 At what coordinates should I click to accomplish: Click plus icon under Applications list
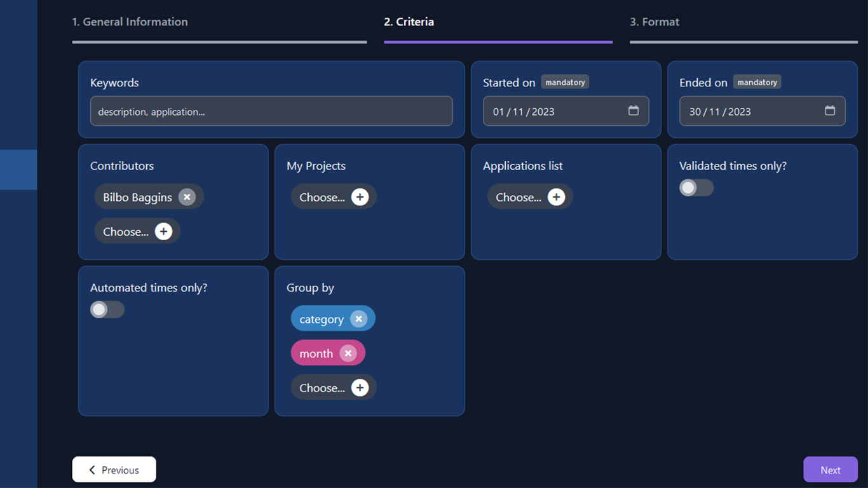click(556, 198)
